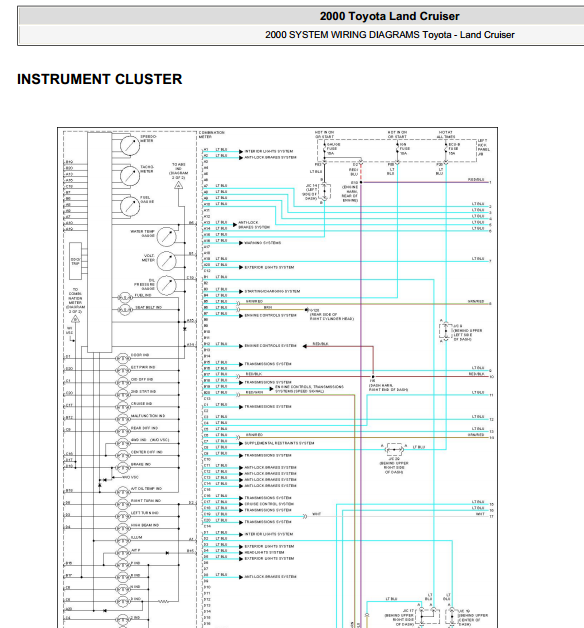Click 'ENGINE CONTROLS, TRANSMISSIONS SYSTEMS (SPEED SIGNAL)' label

click(309, 389)
